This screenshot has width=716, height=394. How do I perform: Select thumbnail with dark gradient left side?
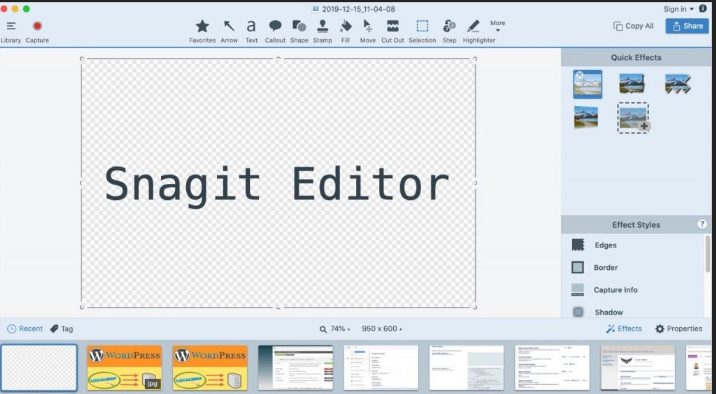(295, 368)
